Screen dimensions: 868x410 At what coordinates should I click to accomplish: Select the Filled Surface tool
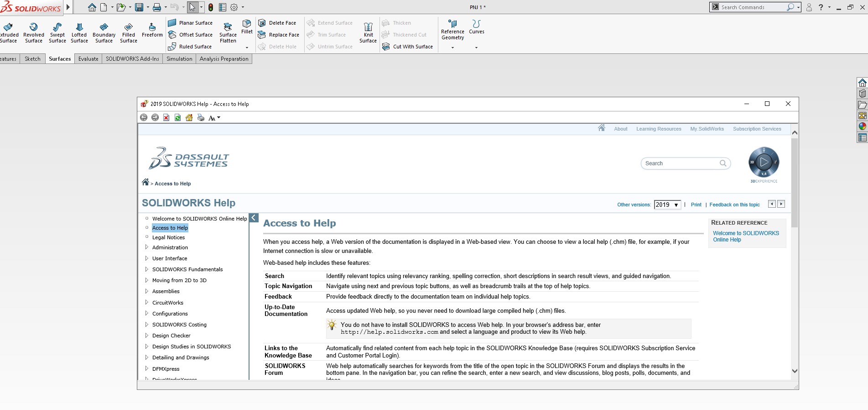pos(129,32)
